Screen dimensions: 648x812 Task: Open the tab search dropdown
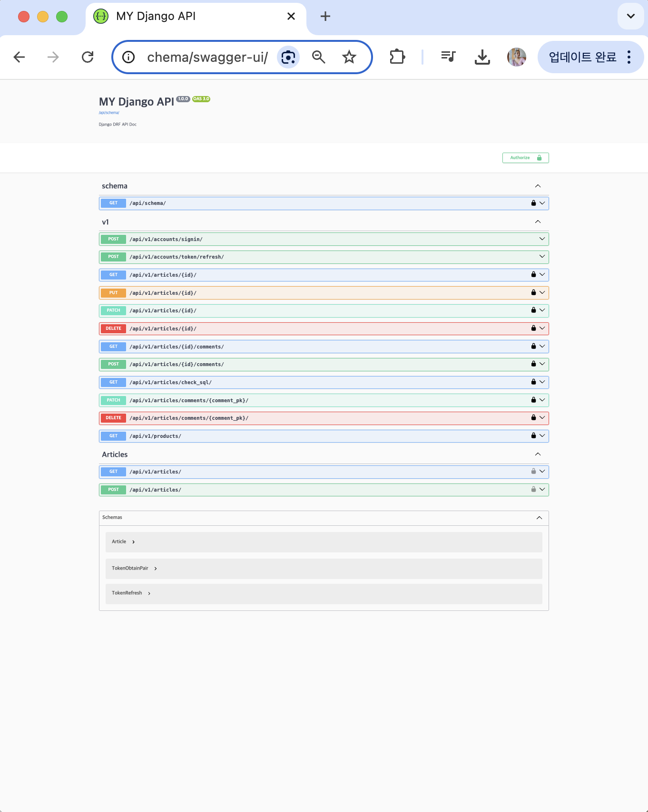click(x=631, y=16)
